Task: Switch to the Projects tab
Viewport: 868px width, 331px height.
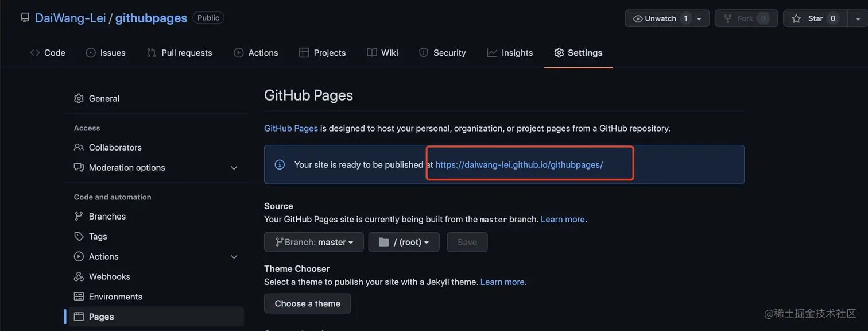Action: click(323, 53)
